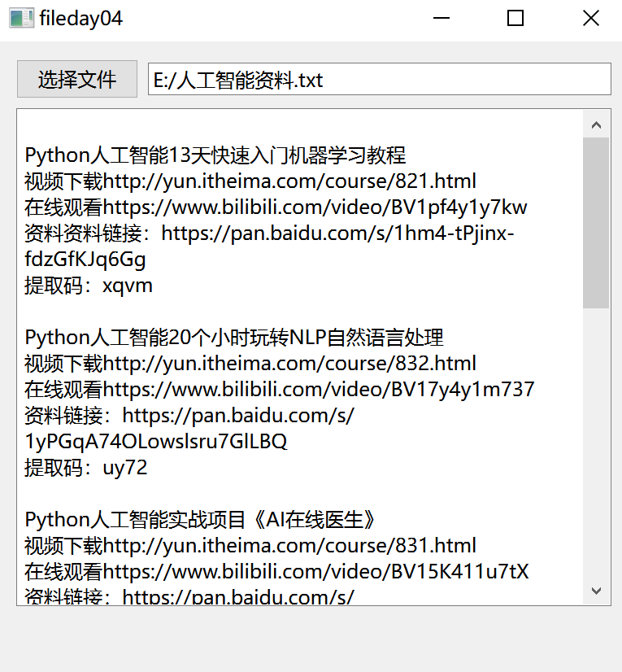Focus the file path field E:/人工智能资料.txt
Viewport: 622px width, 672px height.
coord(379,79)
